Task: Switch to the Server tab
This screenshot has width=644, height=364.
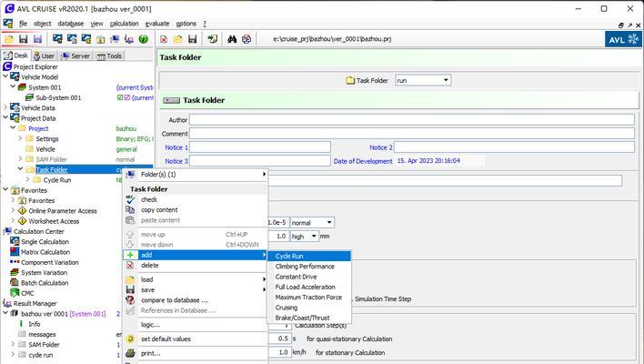Action: point(76,56)
